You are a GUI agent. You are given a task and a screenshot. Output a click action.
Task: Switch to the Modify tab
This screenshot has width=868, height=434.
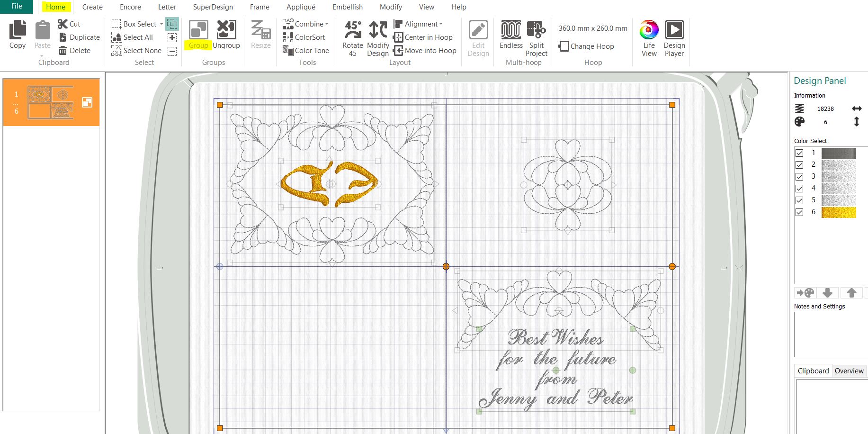(391, 7)
